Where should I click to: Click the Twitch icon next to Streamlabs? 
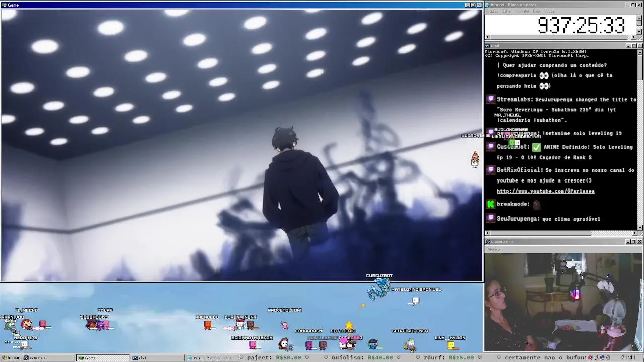(x=491, y=99)
